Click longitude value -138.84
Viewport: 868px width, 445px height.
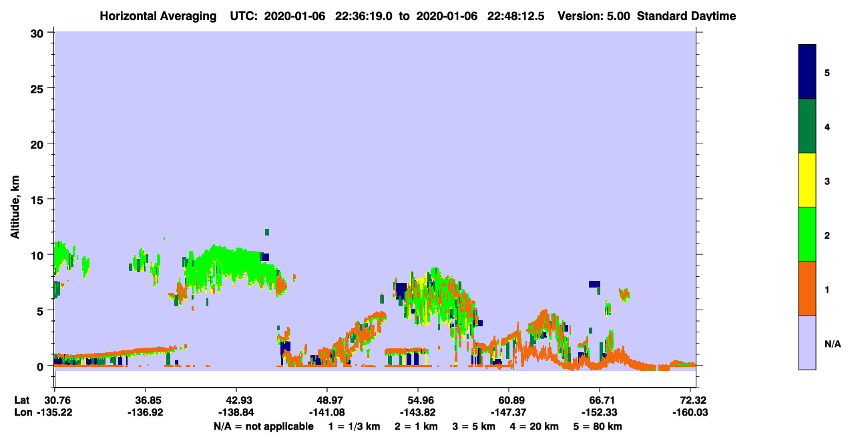pos(236,412)
